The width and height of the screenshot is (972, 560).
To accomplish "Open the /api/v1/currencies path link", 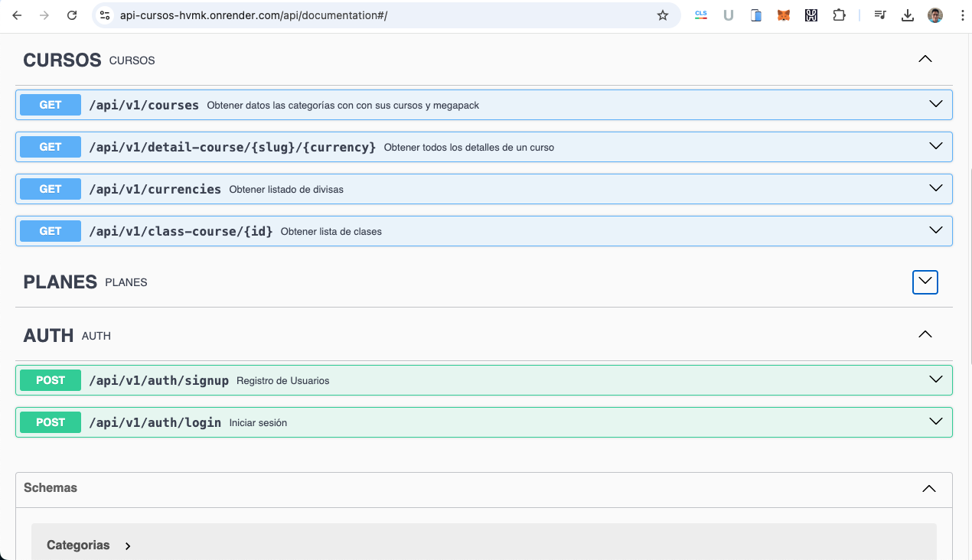I will coord(155,189).
